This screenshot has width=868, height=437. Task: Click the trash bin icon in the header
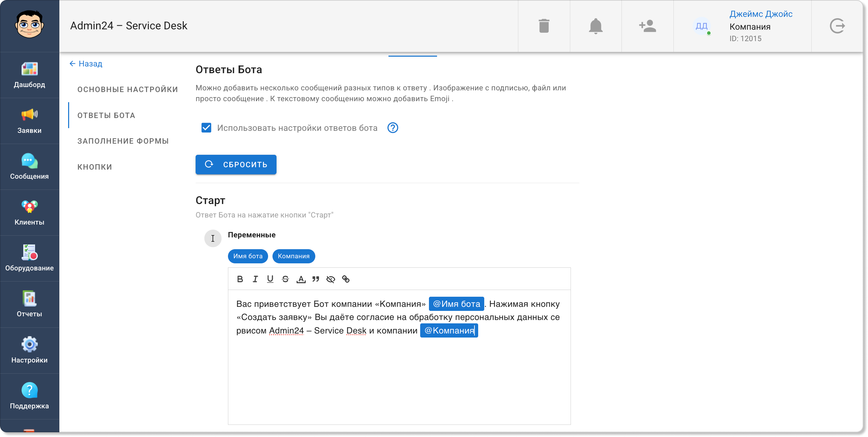544,26
